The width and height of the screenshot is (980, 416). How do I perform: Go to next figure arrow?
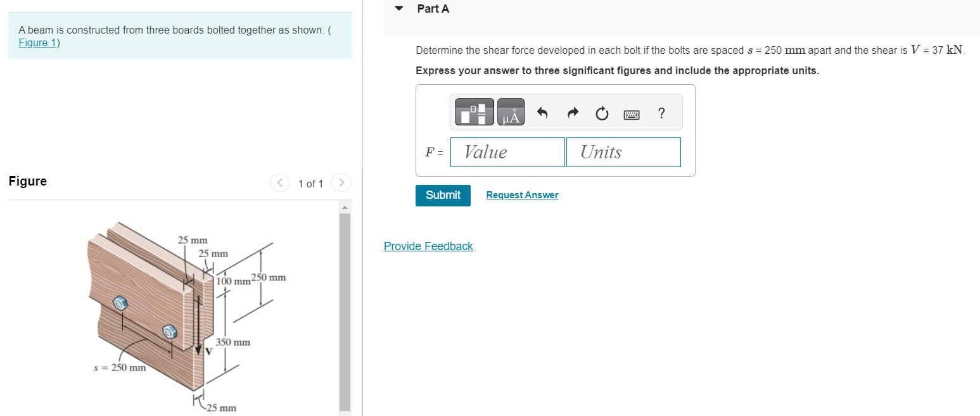click(341, 183)
